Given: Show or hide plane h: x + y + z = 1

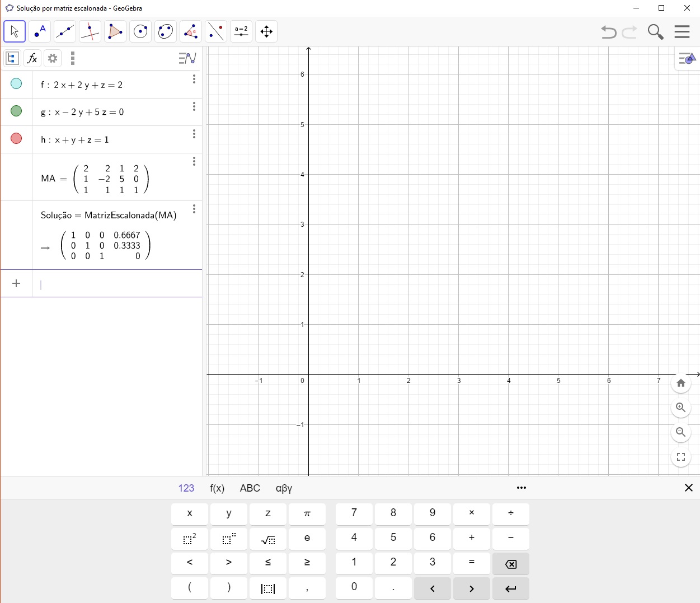Looking at the screenshot, I should pyautogui.click(x=16, y=138).
